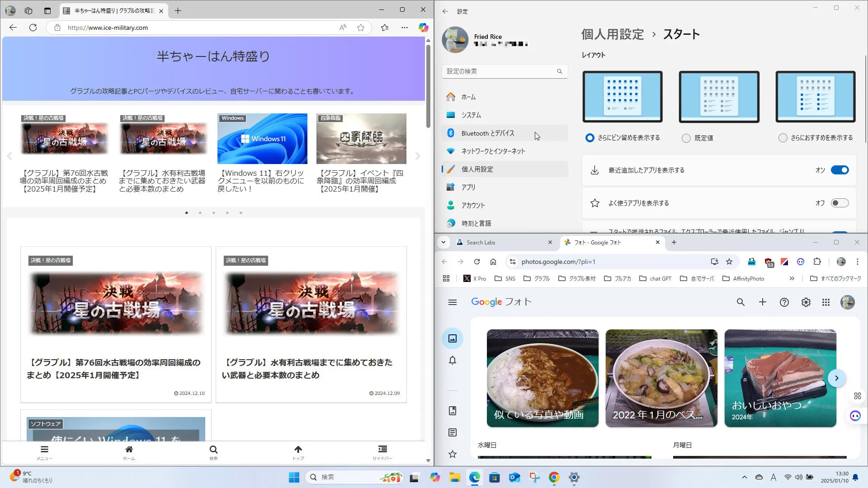Switch to Search Labs tab in Chrome

point(504,243)
